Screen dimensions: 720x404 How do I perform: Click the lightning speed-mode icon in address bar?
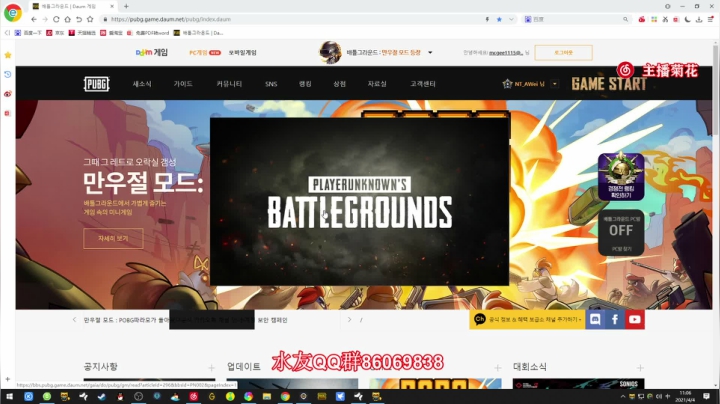click(x=487, y=19)
